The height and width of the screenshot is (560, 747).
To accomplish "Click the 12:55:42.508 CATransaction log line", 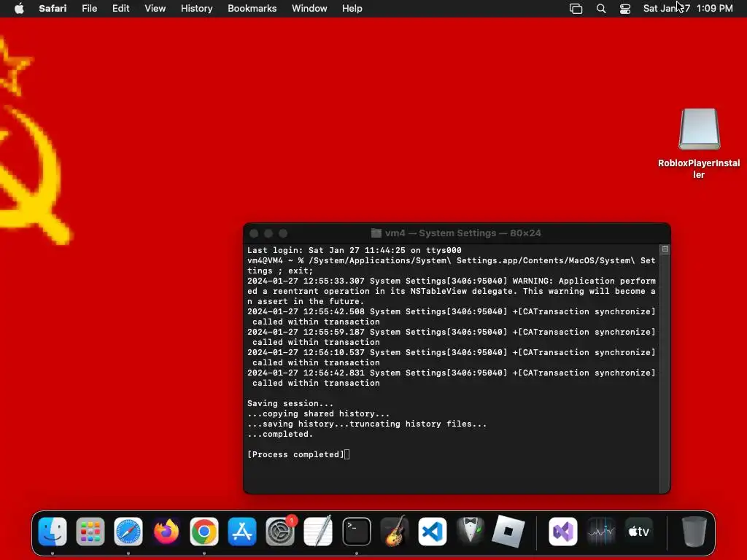I will point(451,316).
